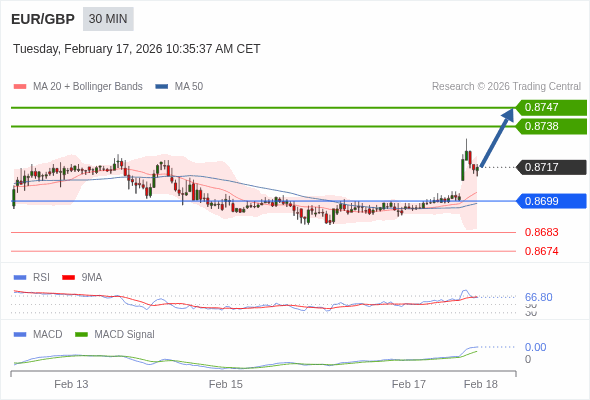Click the EUR/GBP pair title

click(x=43, y=19)
